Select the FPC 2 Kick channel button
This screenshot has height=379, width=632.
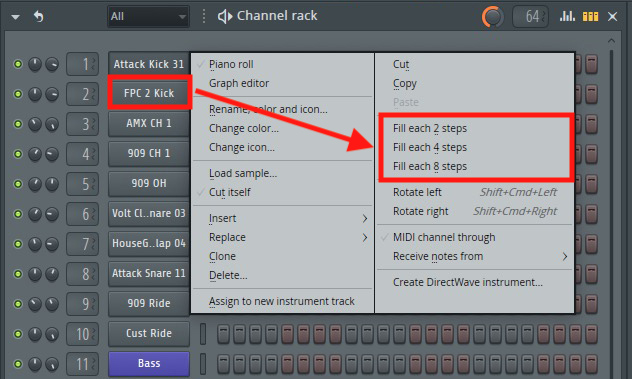coord(149,93)
